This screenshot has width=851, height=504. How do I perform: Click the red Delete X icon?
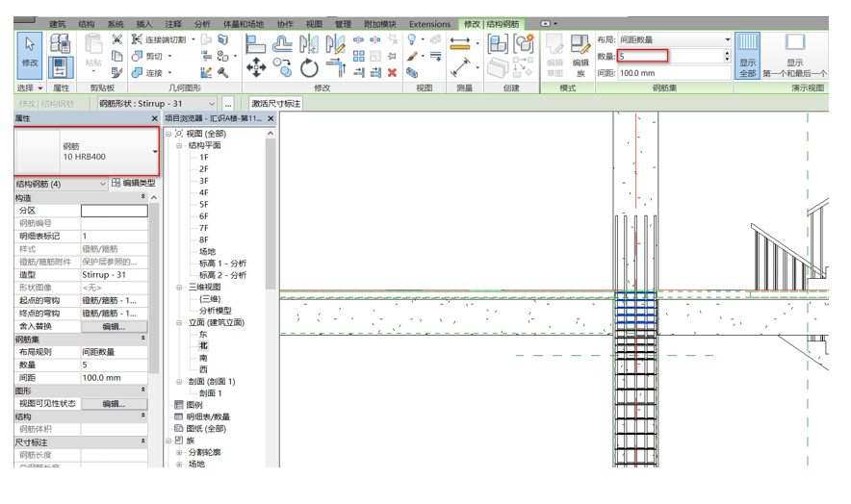pos(392,72)
